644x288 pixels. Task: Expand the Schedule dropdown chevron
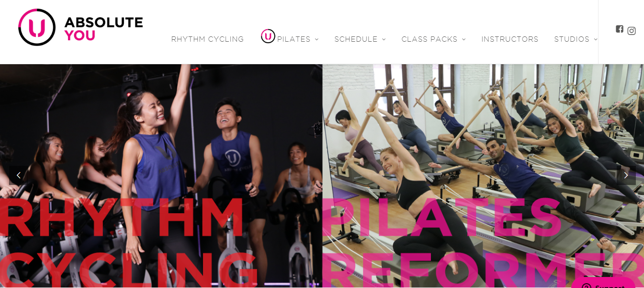pos(384,40)
